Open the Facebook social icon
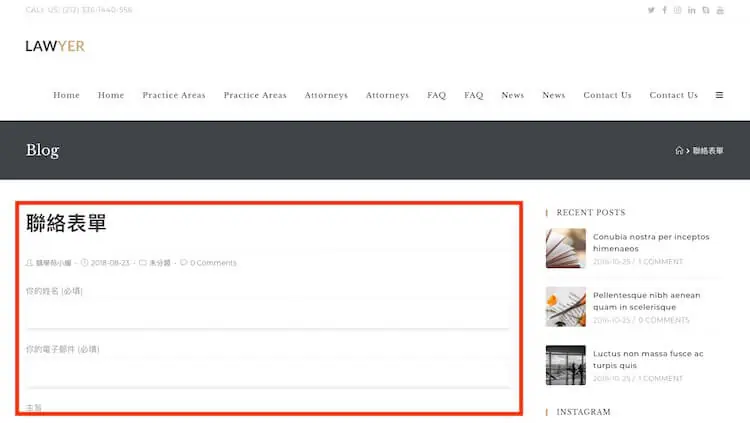Image resolution: width=750 pixels, height=423 pixels. coord(664,10)
